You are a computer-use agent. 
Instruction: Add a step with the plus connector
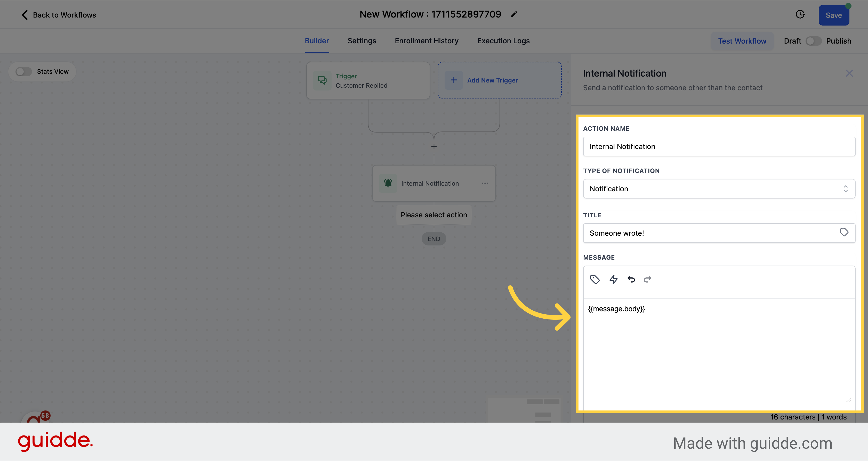[x=434, y=146]
